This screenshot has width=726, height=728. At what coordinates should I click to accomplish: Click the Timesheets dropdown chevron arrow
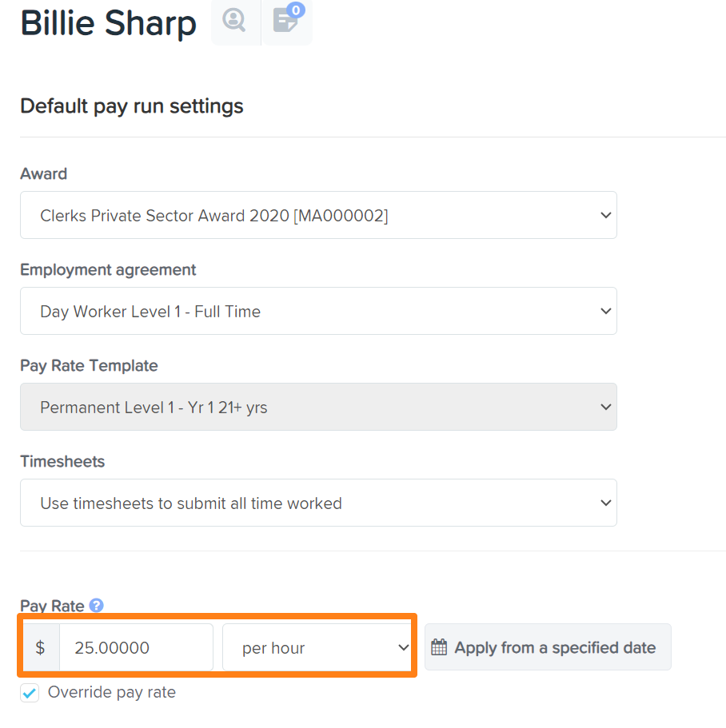pyautogui.click(x=606, y=503)
